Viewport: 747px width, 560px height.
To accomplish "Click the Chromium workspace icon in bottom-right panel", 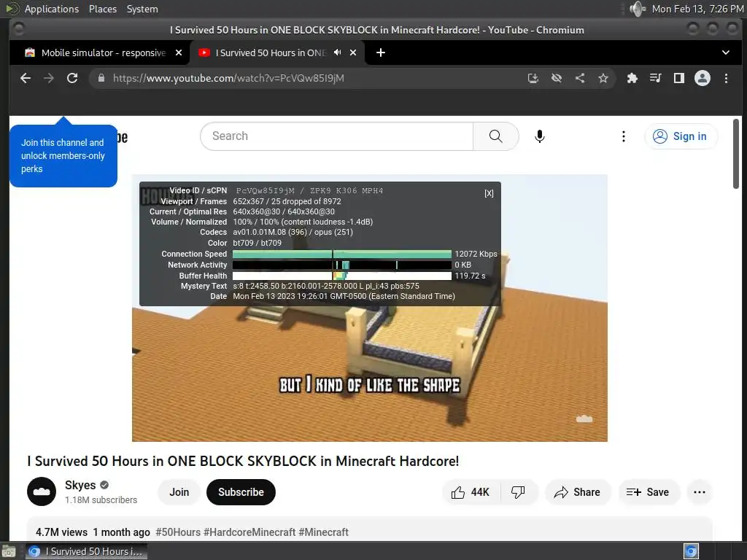I will 691,551.
